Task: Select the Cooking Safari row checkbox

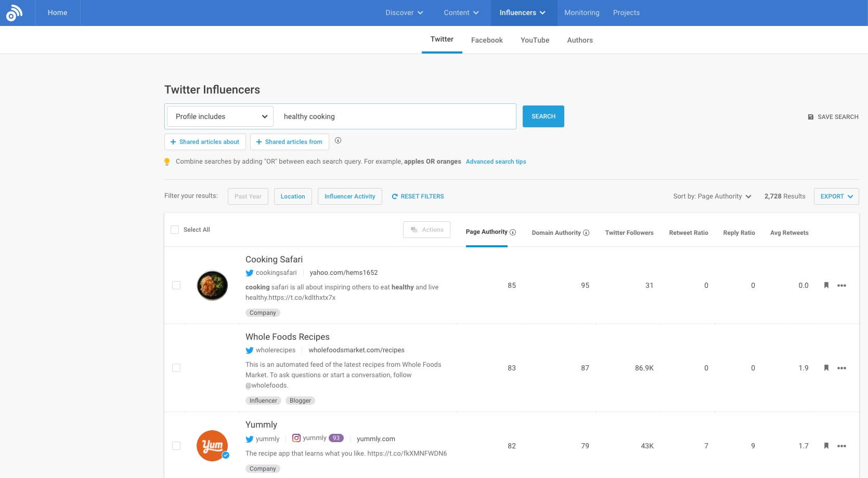Action: (176, 285)
